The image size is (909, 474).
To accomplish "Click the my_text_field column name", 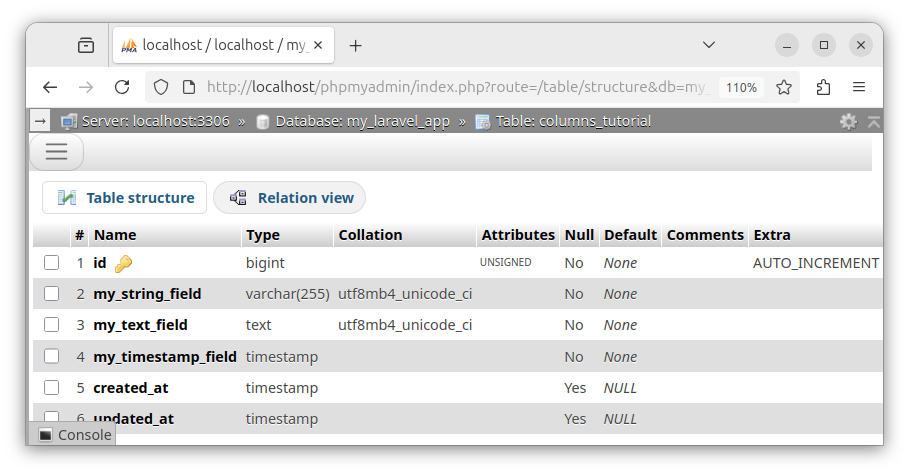I will [x=140, y=325].
